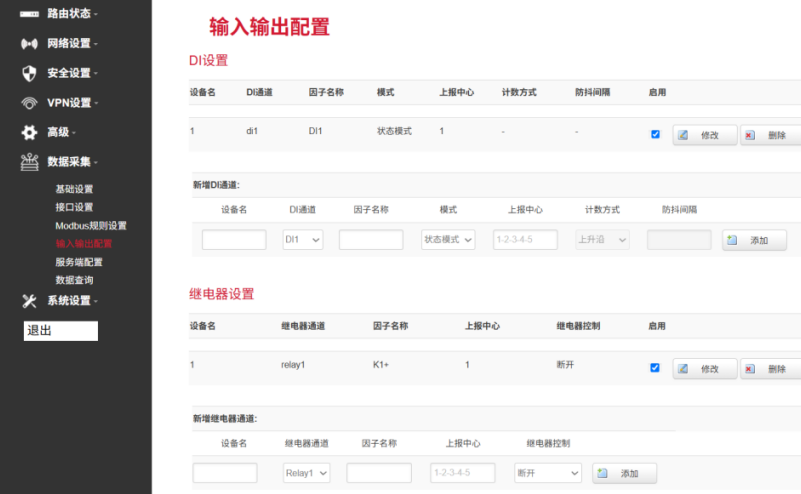801x494 pixels.
Task: Click the advanced gear icon
Action: coord(29,132)
